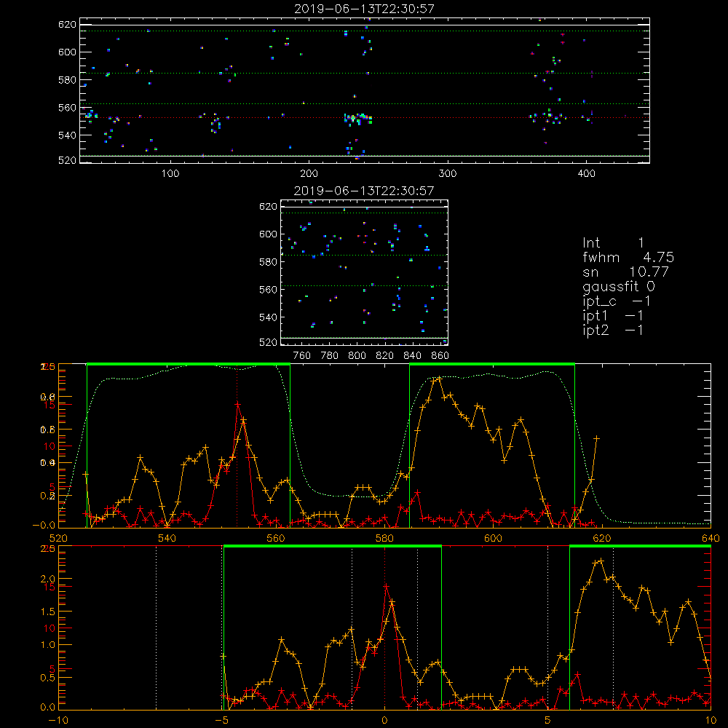Click the orange y-axis label 1.0 in bottom plot
The height and width of the screenshot is (728, 728).
point(48,644)
